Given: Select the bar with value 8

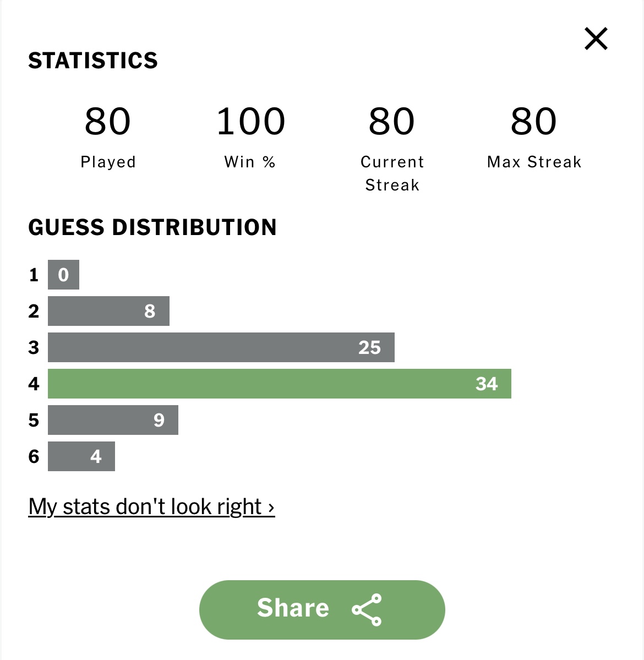Looking at the screenshot, I should click(108, 311).
